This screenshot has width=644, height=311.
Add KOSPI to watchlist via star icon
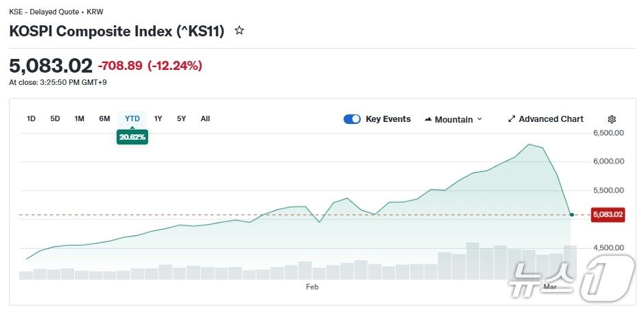click(239, 31)
